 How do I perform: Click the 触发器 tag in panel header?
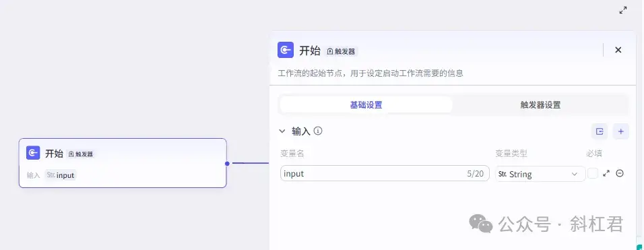(x=342, y=51)
